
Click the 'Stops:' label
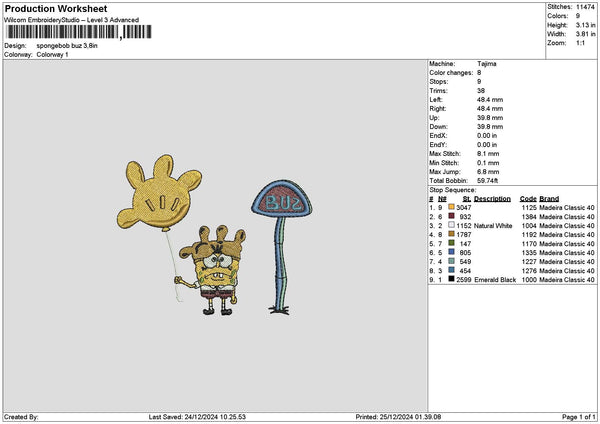439,82
